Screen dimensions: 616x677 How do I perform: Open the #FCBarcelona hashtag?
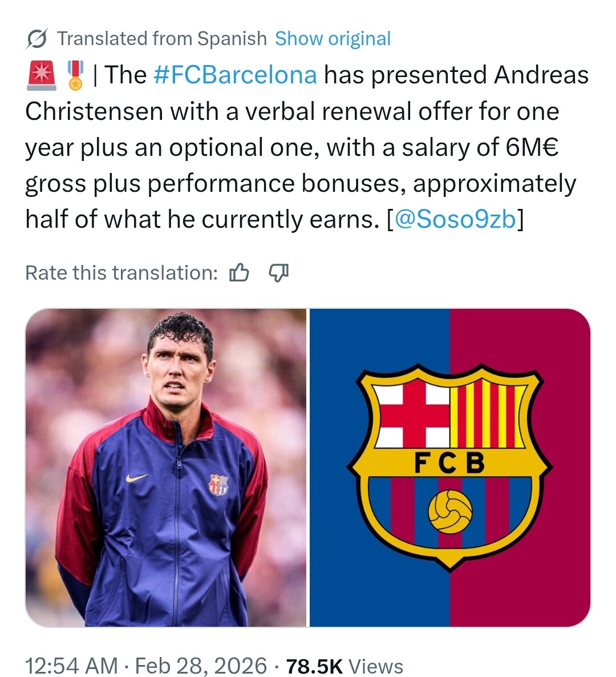(235, 75)
